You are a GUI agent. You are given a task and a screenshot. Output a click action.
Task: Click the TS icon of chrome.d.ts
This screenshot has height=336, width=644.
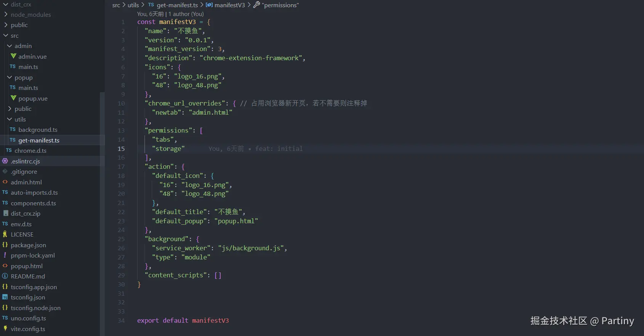[x=9, y=150]
